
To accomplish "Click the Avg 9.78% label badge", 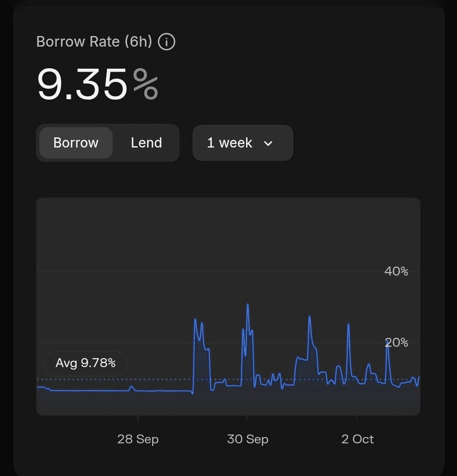I will (x=86, y=363).
